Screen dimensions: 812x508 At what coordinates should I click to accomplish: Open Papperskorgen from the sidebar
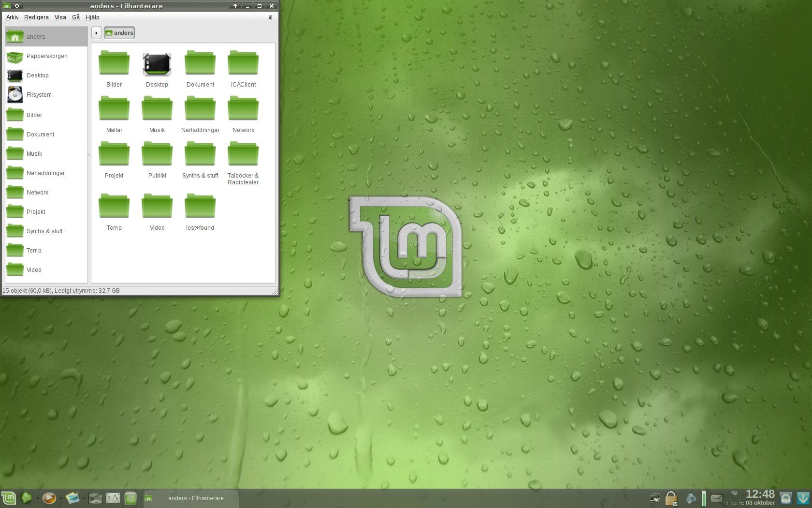[47, 56]
